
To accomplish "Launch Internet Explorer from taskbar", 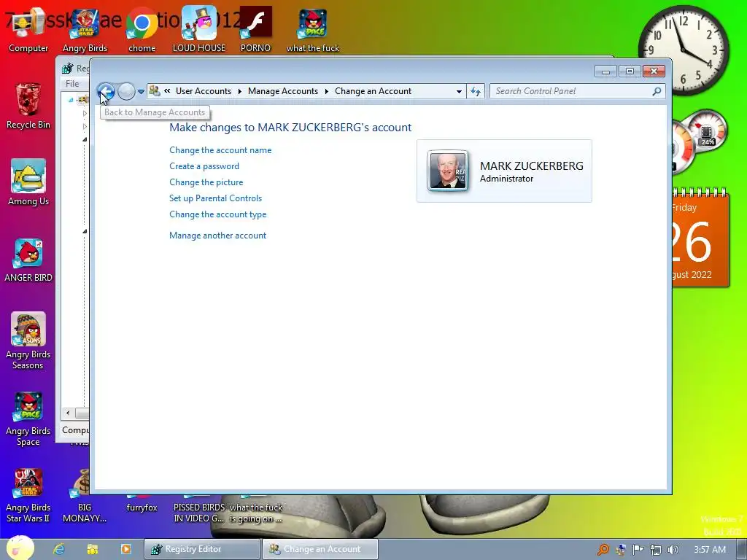I will click(59, 549).
